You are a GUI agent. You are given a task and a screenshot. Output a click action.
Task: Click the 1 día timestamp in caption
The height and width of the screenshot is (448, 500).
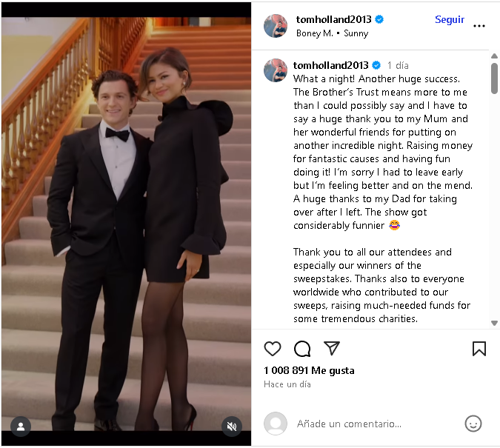point(398,65)
